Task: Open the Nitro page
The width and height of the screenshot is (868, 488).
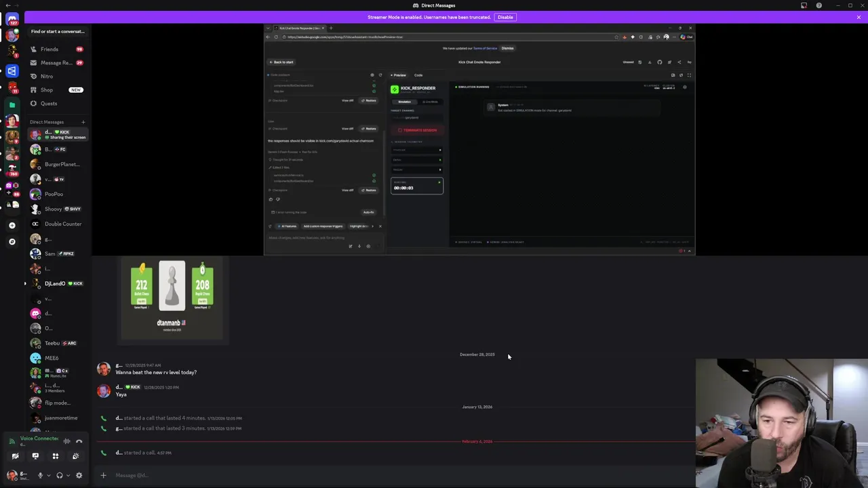Action: tap(57, 76)
